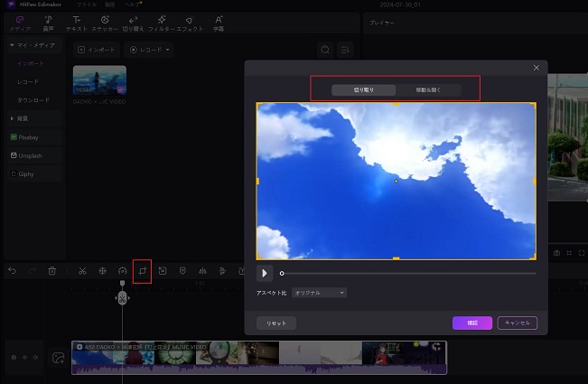
Task: Click the media search magnifier icon
Action: [x=325, y=50]
